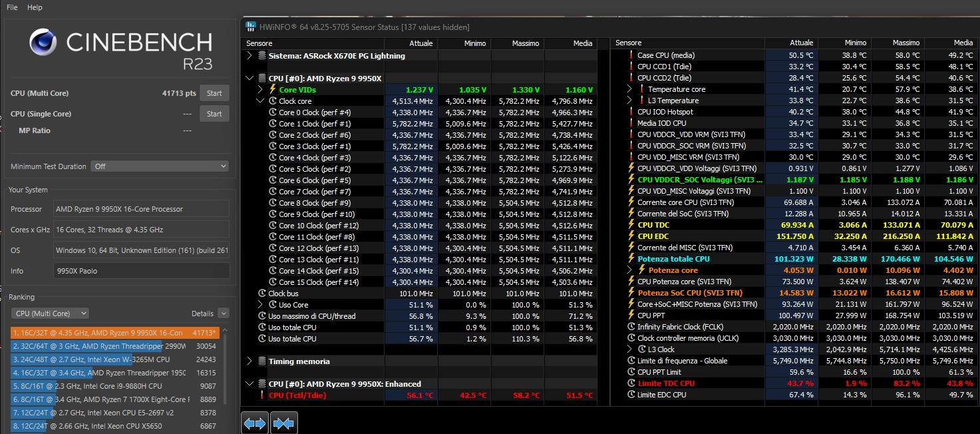The image size is (980, 434).
Task: Start the CPU (Multi Core) test
Action: coord(214,93)
